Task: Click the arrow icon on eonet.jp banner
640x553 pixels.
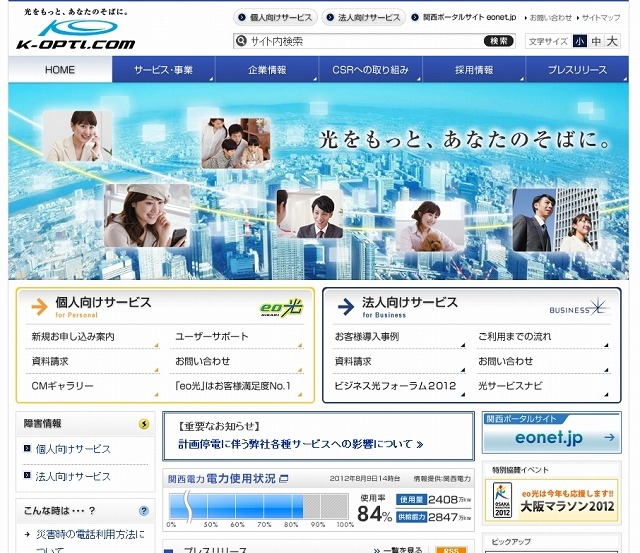Action: point(609,438)
